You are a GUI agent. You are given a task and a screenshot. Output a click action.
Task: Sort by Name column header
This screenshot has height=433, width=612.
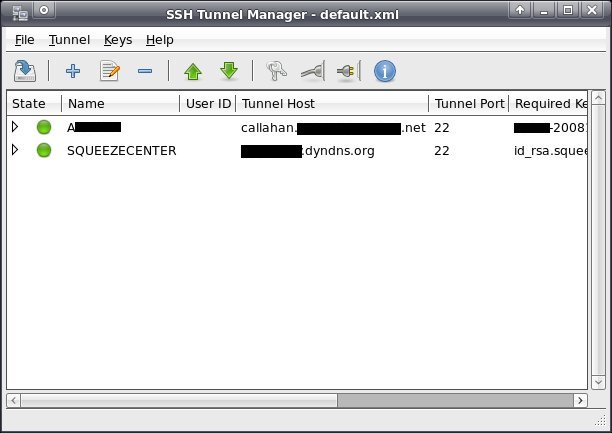click(120, 104)
